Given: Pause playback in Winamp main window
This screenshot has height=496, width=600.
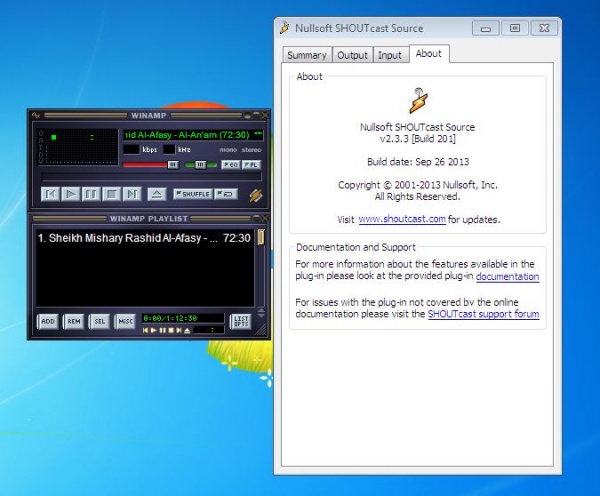Looking at the screenshot, I should click(x=91, y=194).
